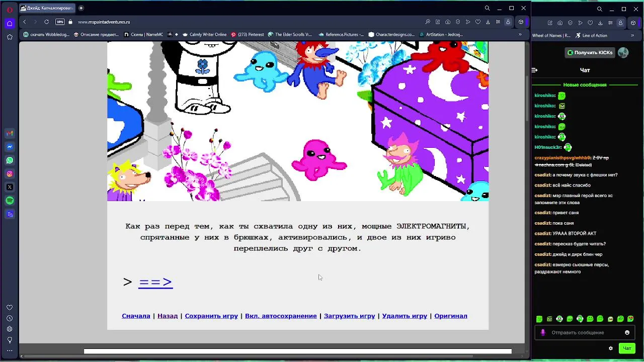This screenshot has height=362, width=644.
Task: Reload the mspaintadventures.ru page
Action: 46,22
